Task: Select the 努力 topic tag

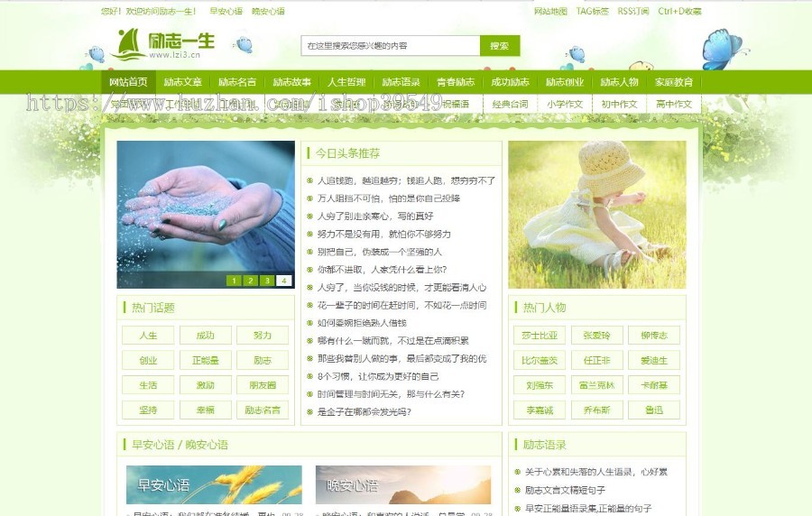Action: 263,336
